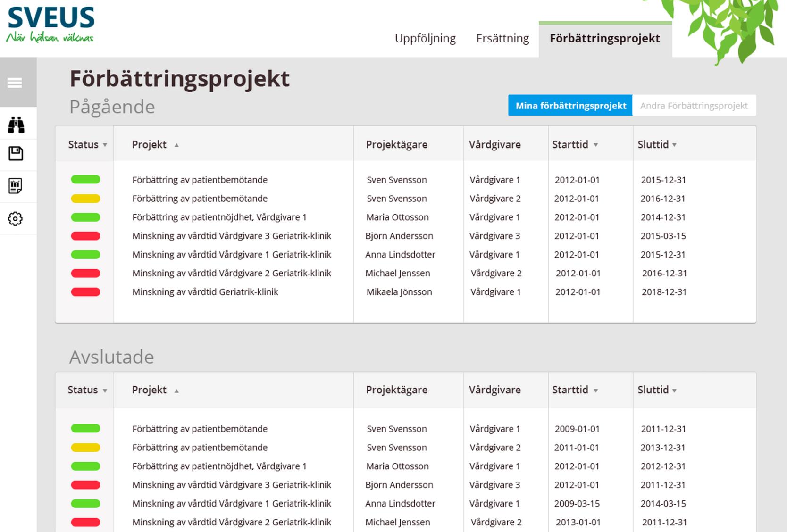
Task: Sort Avslutade table by Projekt arrow
Action: click(x=176, y=391)
